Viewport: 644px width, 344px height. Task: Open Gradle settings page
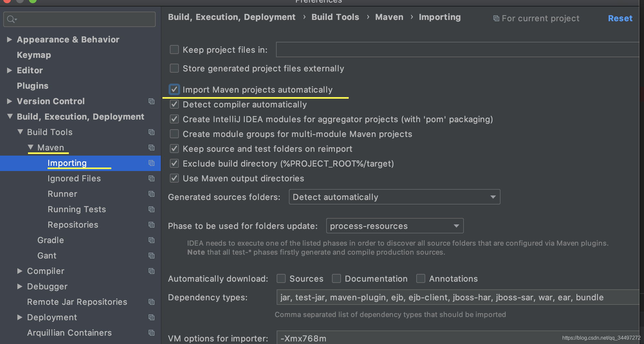pyautogui.click(x=51, y=240)
